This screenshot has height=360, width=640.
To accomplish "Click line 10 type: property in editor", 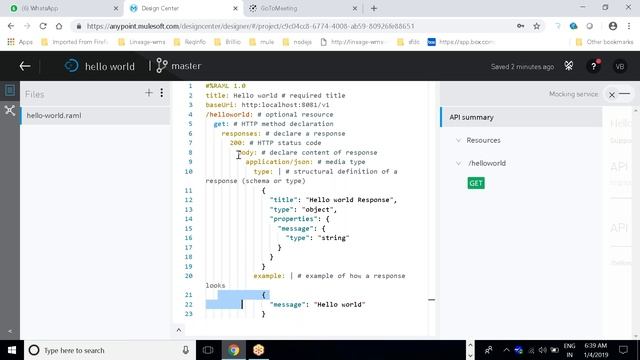I will (x=263, y=171).
